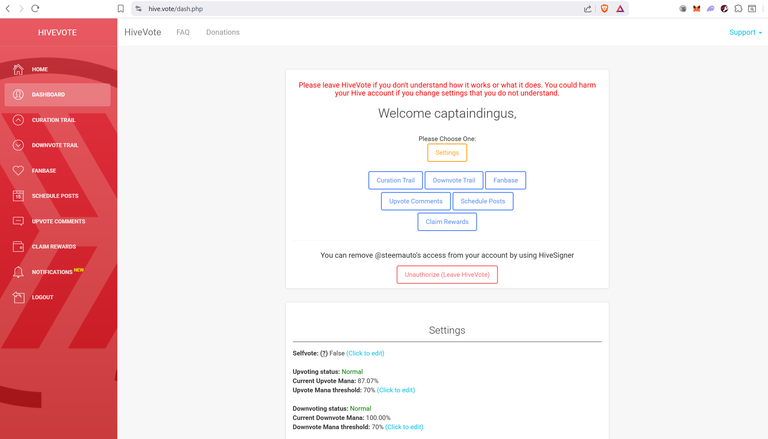The width and height of the screenshot is (768, 439).
Task: Go back with the browser back arrow
Action: click(8, 8)
